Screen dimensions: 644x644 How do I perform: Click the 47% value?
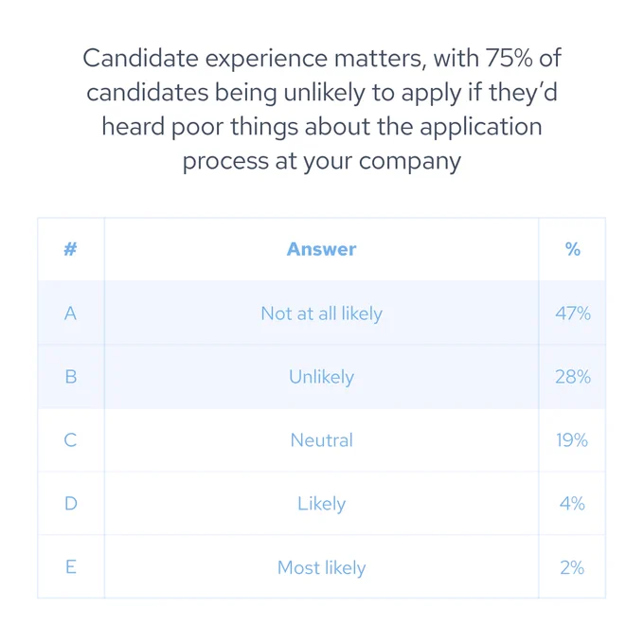(573, 313)
